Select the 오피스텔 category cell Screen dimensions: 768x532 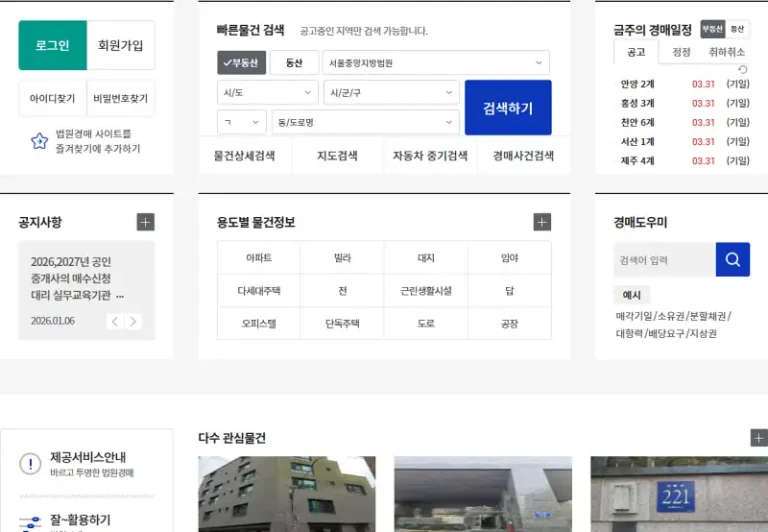(259, 323)
